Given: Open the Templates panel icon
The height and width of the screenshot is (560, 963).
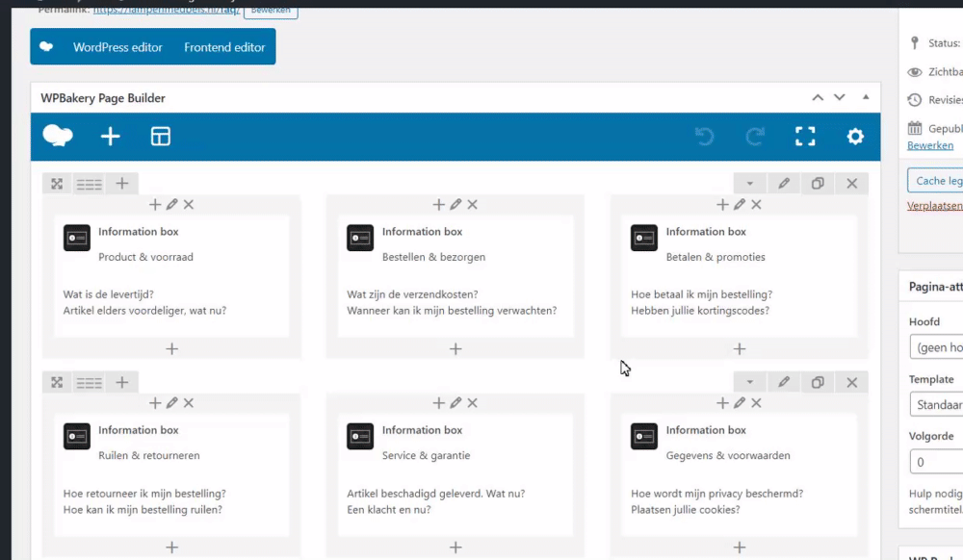Looking at the screenshot, I should point(160,137).
